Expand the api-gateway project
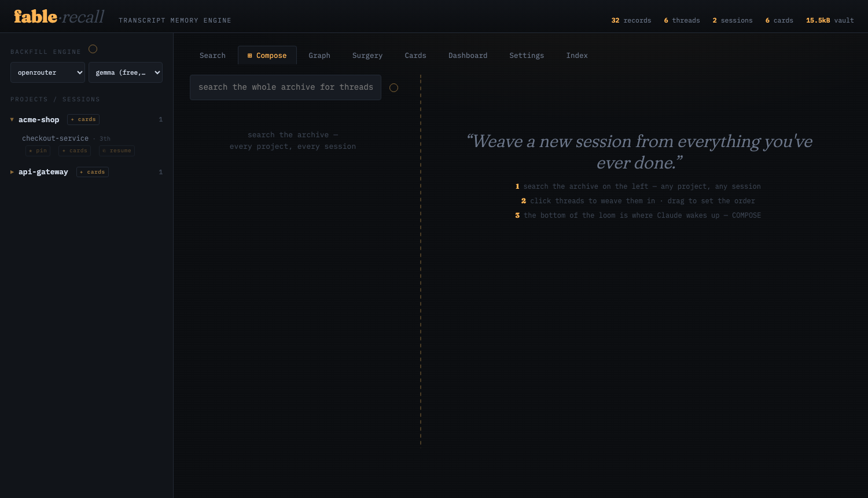 click(x=12, y=172)
